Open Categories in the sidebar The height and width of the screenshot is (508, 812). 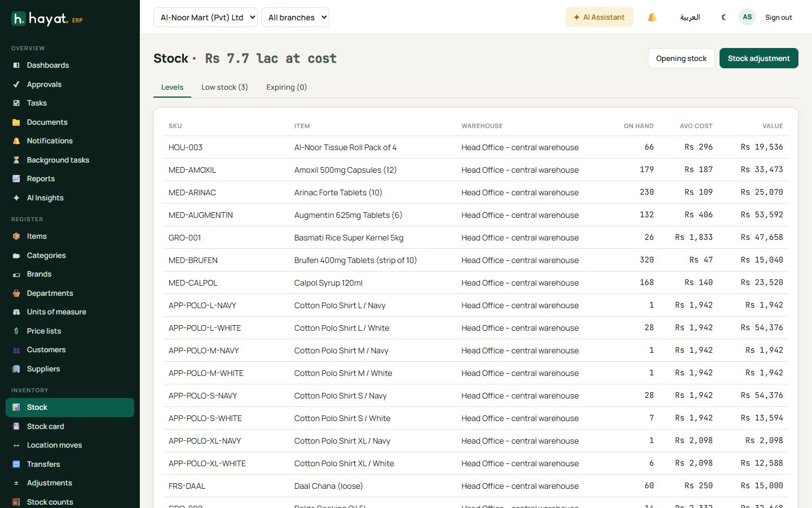(x=70, y=256)
